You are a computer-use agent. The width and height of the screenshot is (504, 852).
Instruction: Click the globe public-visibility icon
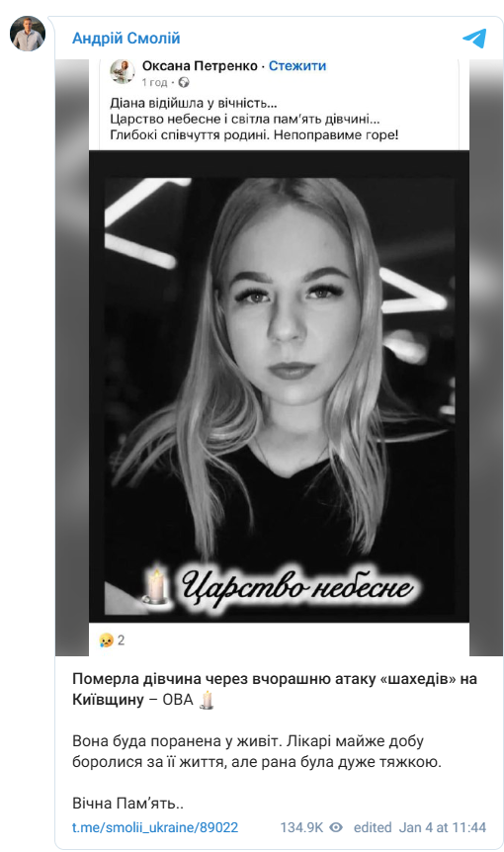click(x=184, y=83)
